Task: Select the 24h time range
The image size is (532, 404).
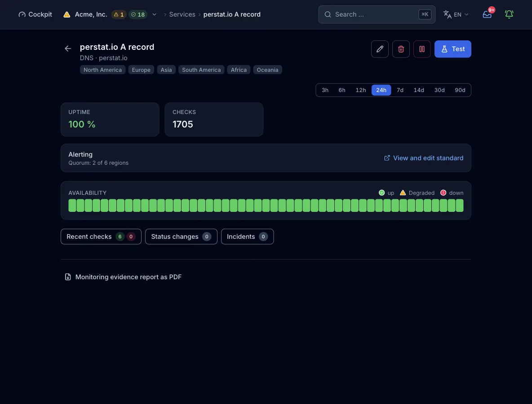Action: point(381,90)
